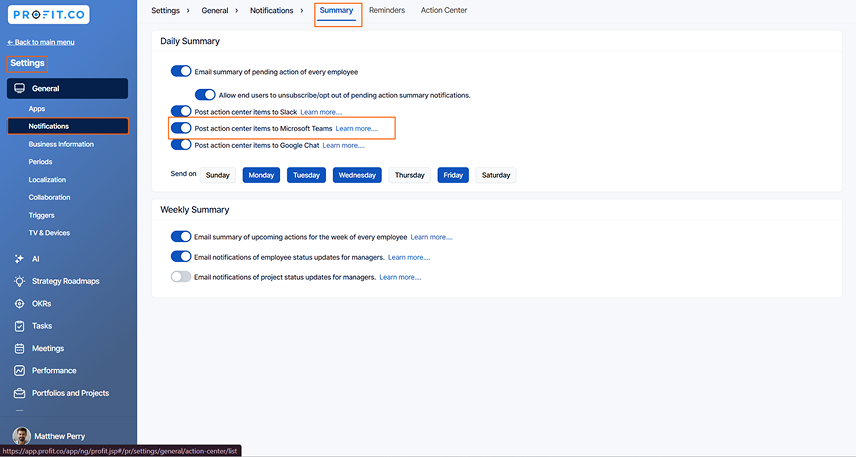The image size is (856, 457).
Task: Open Localization settings
Action: tap(47, 180)
